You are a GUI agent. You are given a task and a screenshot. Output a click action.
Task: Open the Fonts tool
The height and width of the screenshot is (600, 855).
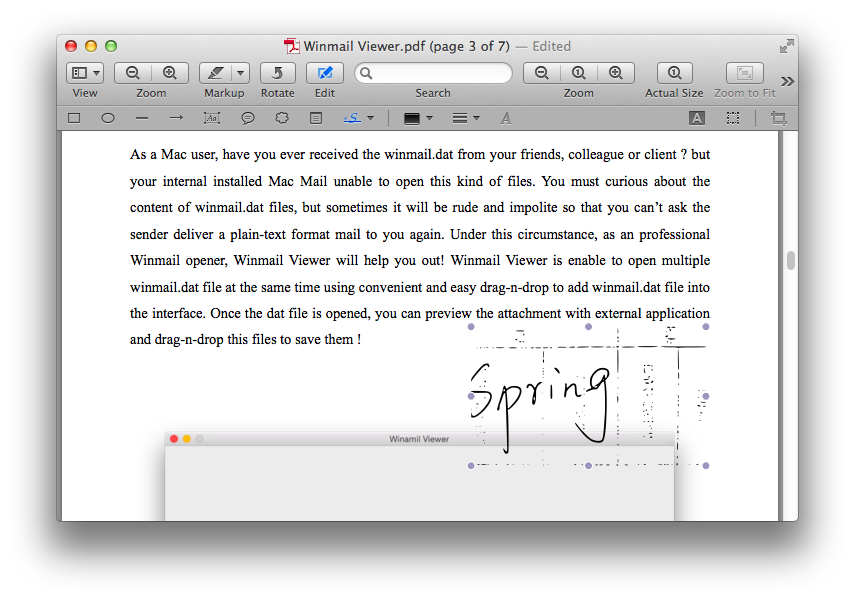[506, 118]
